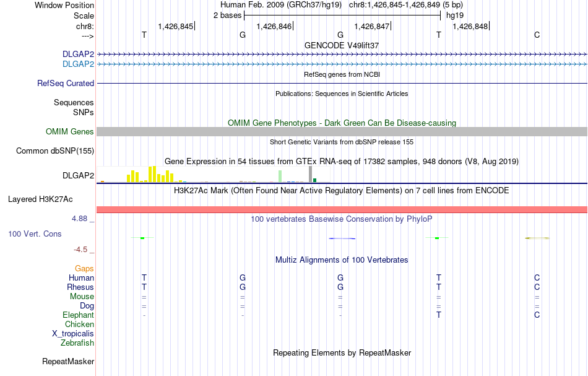Click the Mouse species label
This screenshot has width=588, height=376.
pyautogui.click(x=82, y=297)
